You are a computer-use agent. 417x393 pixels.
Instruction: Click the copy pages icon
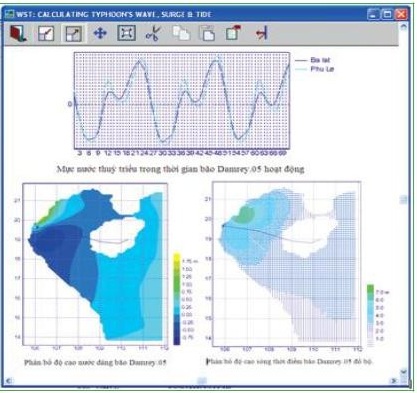(x=181, y=33)
